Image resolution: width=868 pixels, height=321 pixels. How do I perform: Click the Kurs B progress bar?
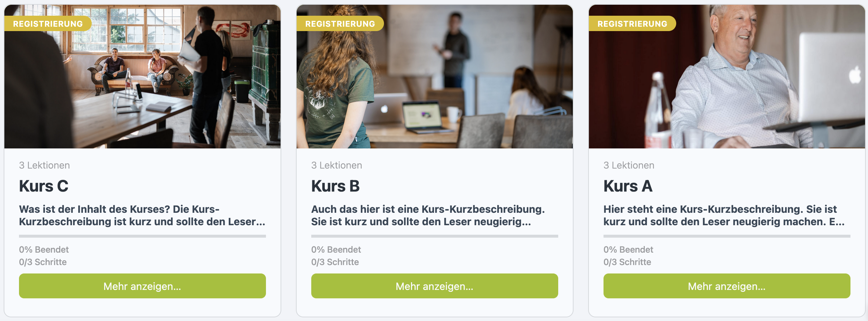435,236
